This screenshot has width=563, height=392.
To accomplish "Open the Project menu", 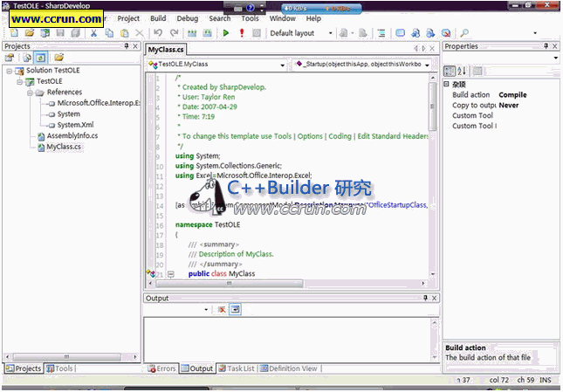I will click(x=128, y=18).
